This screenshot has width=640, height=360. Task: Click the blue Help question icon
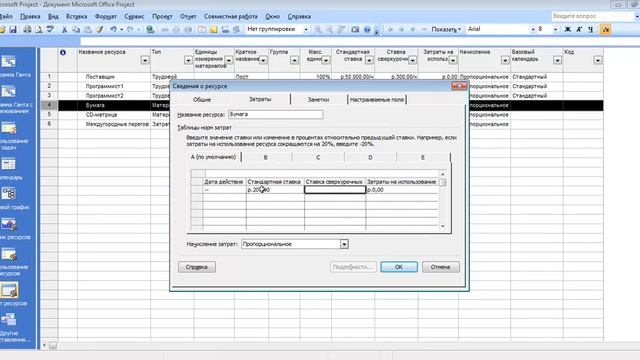click(x=367, y=29)
